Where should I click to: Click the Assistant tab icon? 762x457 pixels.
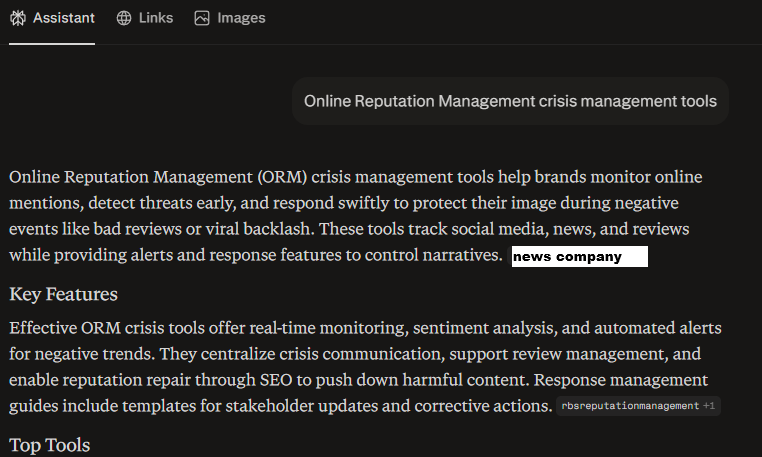[17, 18]
